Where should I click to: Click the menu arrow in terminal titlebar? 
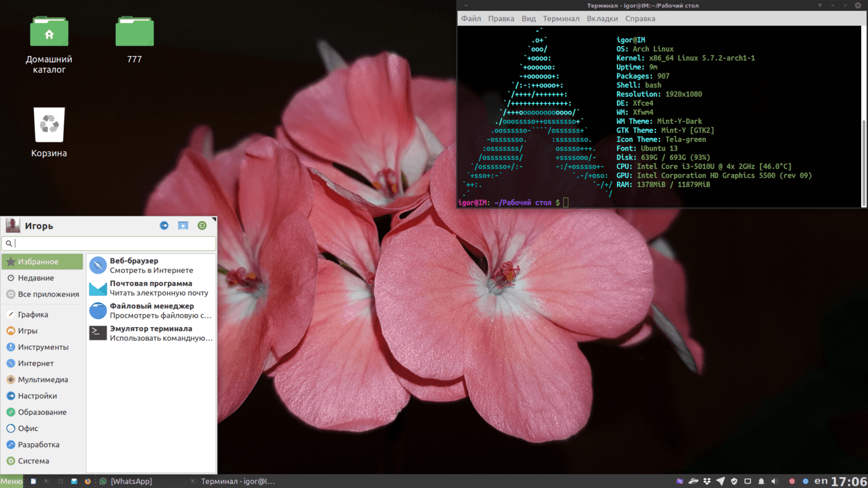click(x=466, y=5)
